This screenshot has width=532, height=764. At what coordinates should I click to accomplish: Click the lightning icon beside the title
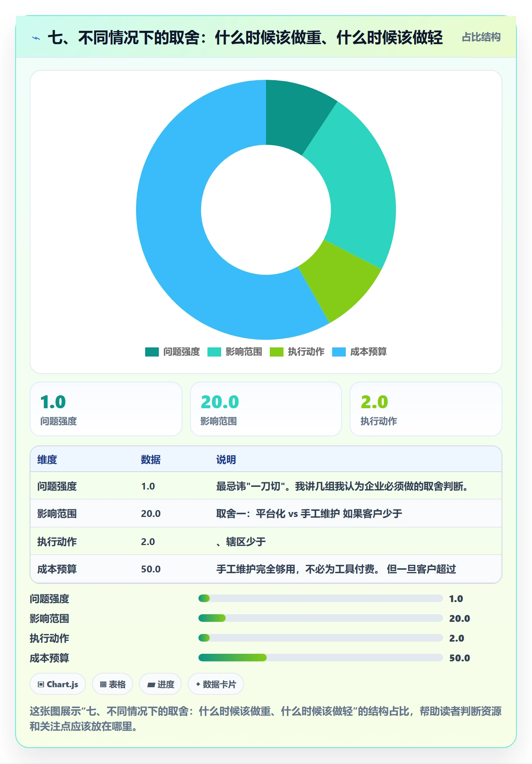click(x=36, y=38)
